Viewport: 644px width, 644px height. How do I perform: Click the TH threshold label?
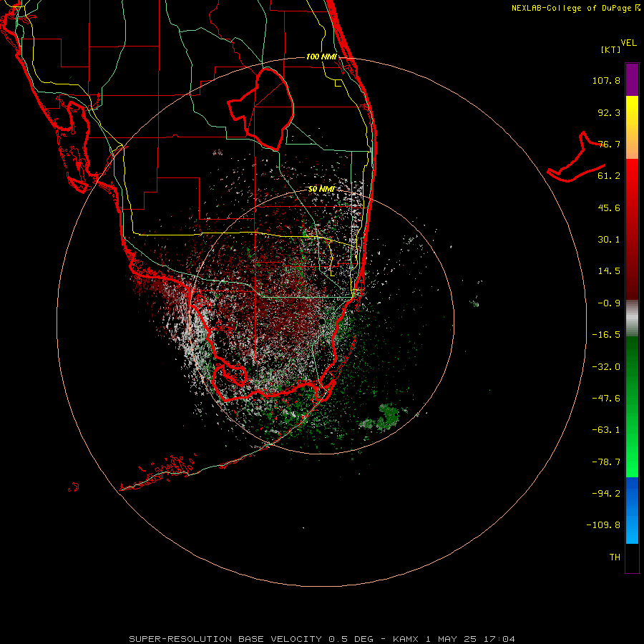pos(615,557)
